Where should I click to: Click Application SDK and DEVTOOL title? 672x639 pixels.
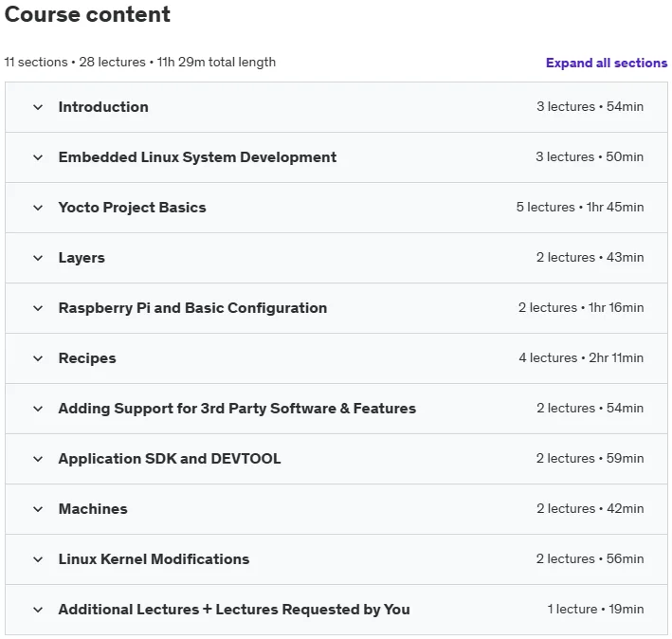(170, 459)
